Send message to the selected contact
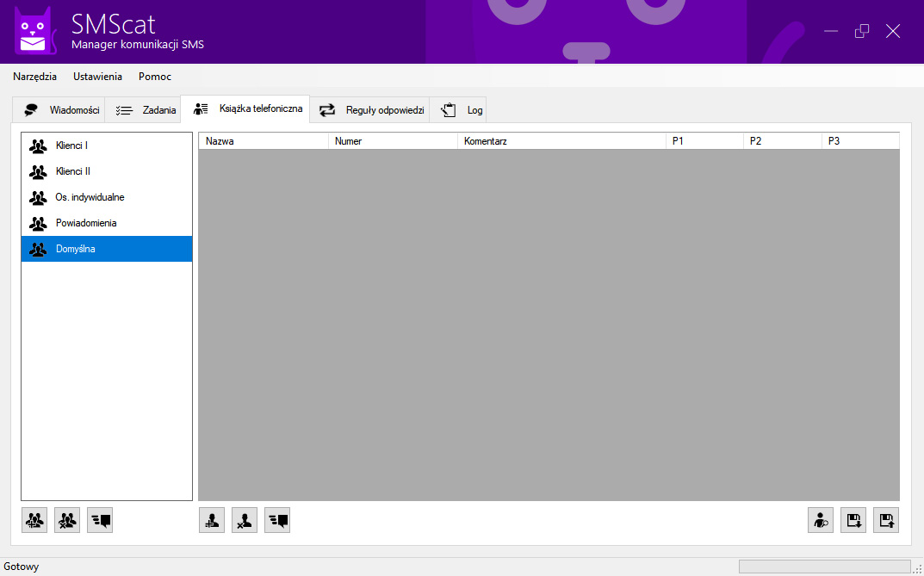The height and width of the screenshot is (576, 924). click(277, 520)
